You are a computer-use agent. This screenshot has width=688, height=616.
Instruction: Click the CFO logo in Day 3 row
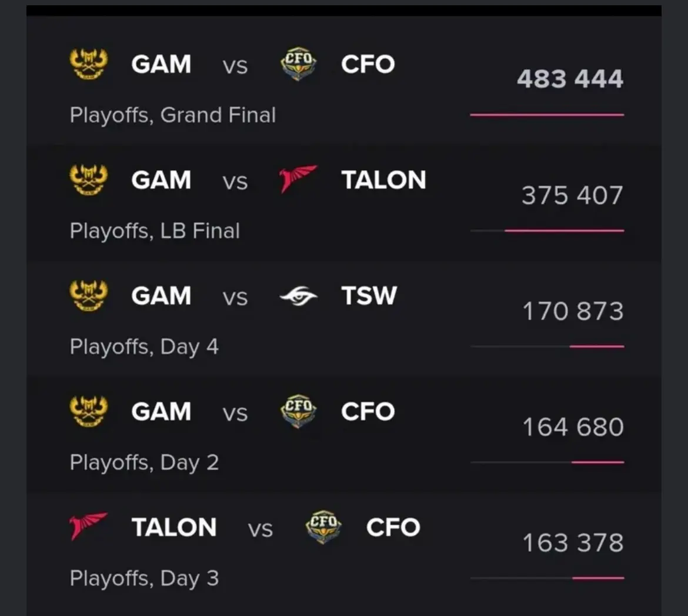tap(323, 527)
